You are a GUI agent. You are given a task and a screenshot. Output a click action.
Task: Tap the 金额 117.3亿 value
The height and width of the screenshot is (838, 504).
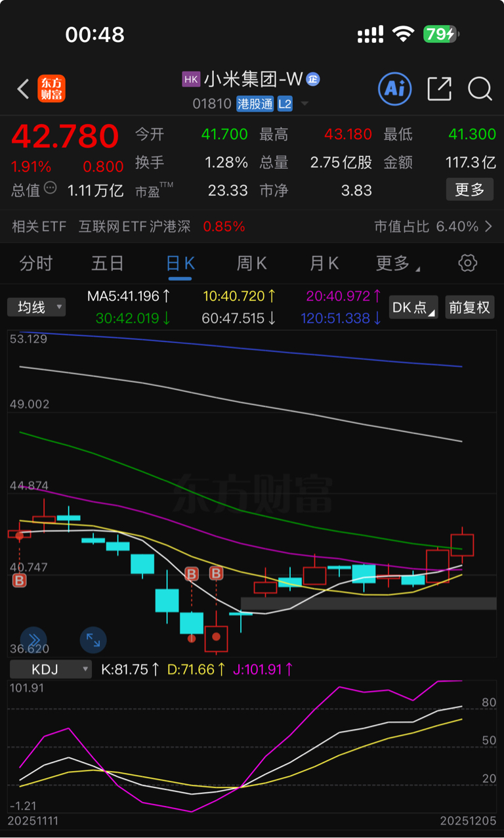click(x=470, y=162)
